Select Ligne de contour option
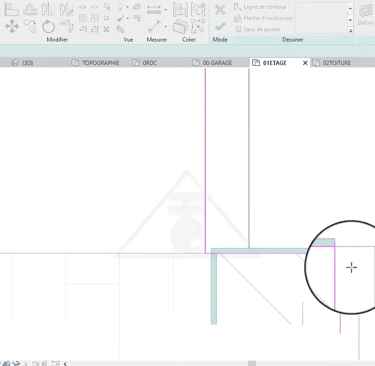The height and width of the screenshot is (366, 375). tap(260, 7)
